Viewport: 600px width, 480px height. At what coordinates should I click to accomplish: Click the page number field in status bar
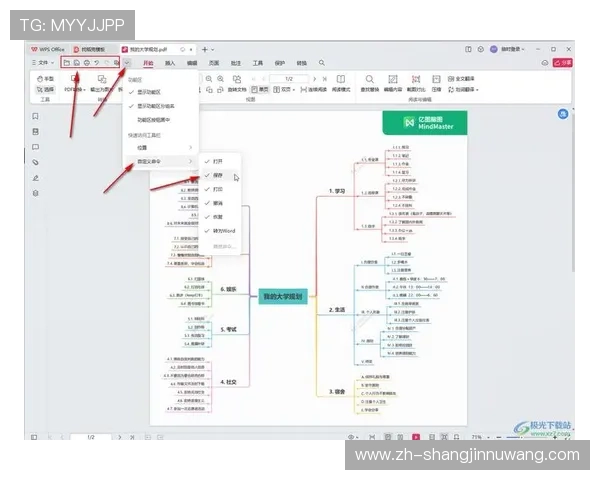click(91, 437)
